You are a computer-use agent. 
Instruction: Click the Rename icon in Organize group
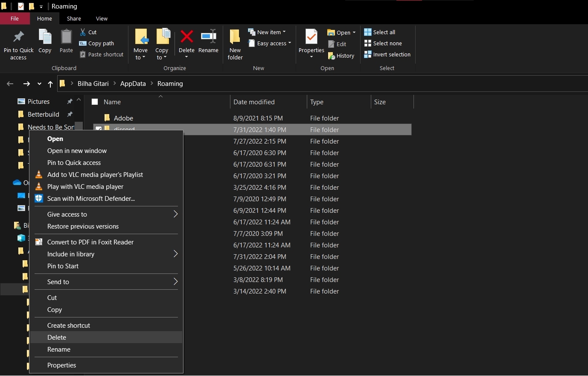pos(208,37)
